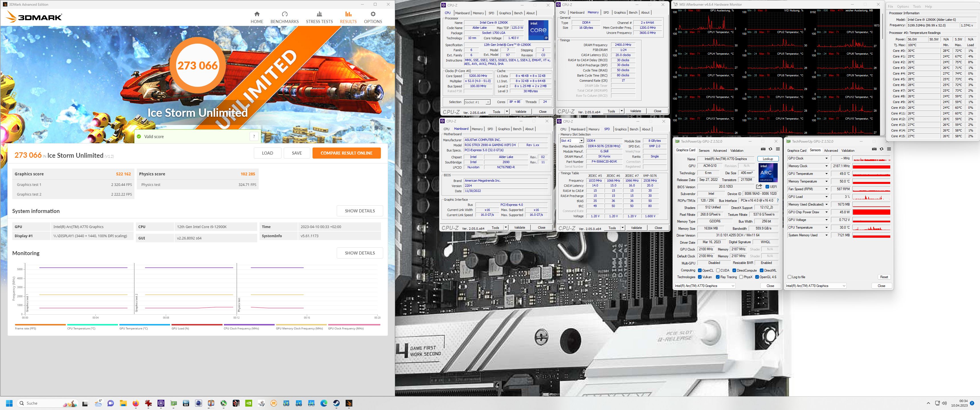Enable Log to file in GPU-Z Sensors

[790, 277]
